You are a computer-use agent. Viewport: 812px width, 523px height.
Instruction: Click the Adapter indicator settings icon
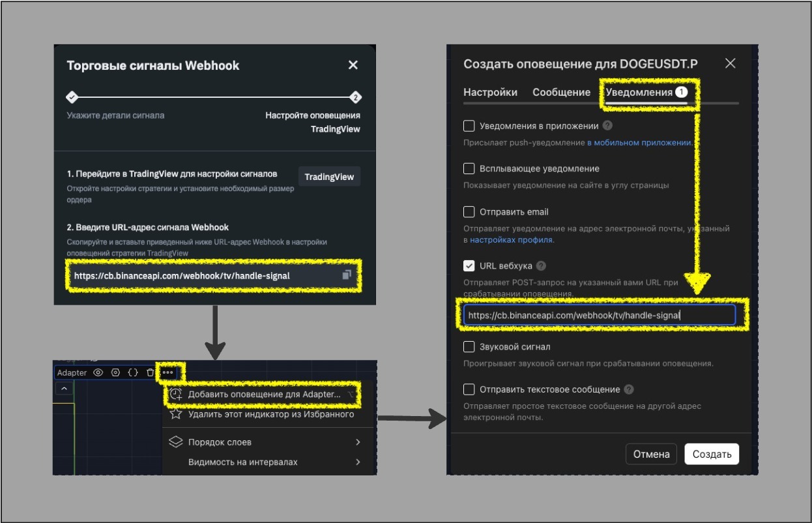[x=115, y=372]
